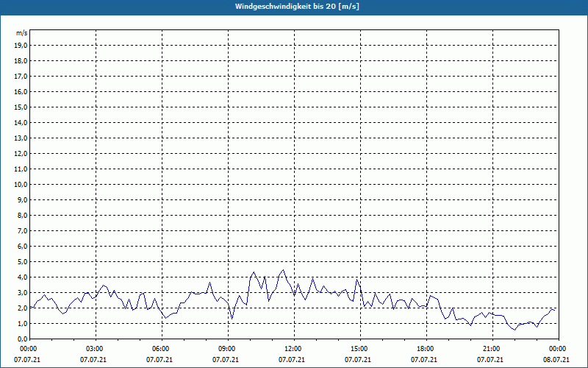Select the 06:00 time label
The height and width of the screenshot is (368, 588).
162,349
